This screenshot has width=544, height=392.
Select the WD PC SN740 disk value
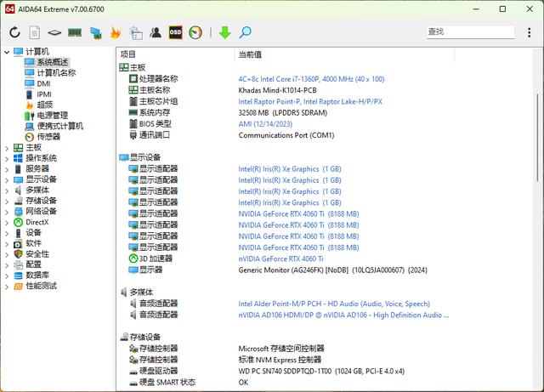(321, 372)
